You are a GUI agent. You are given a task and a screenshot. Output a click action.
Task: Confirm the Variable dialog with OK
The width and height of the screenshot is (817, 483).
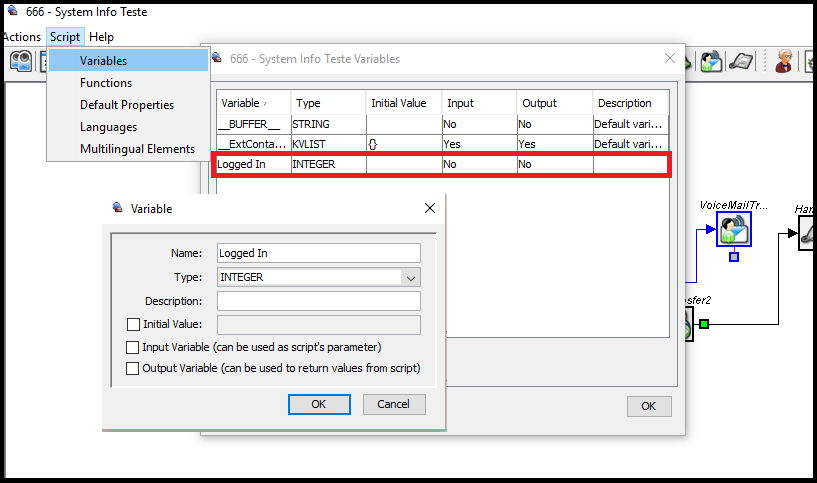[x=319, y=404]
